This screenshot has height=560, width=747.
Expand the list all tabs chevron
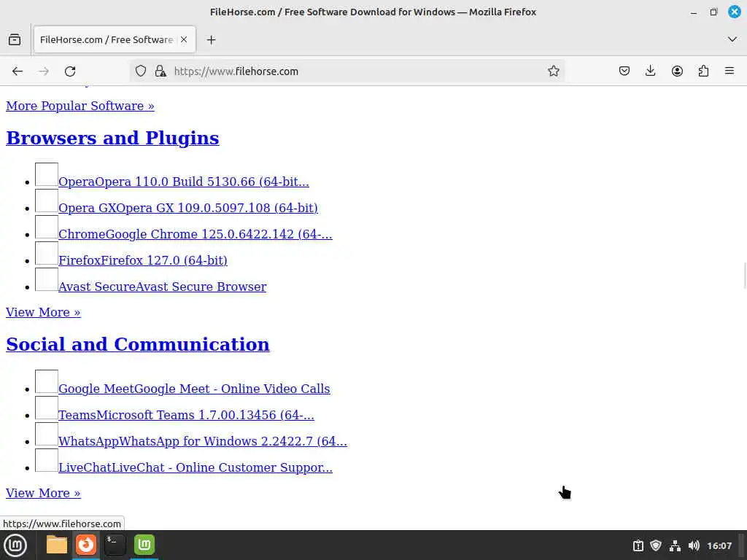tap(732, 39)
